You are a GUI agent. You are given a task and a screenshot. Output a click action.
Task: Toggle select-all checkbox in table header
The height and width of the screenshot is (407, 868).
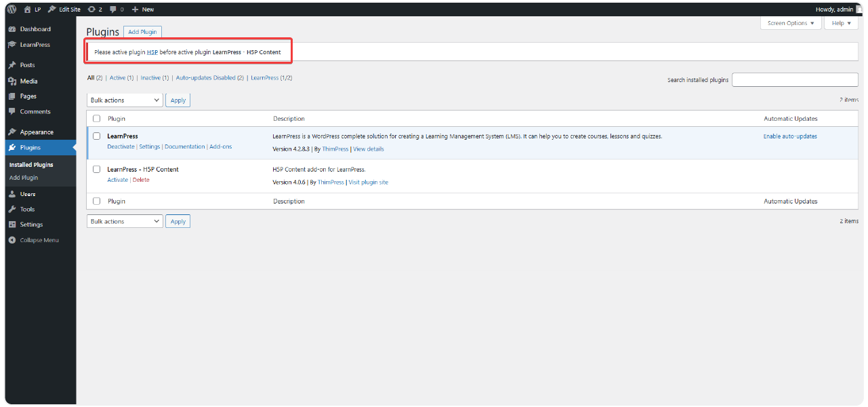[96, 119]
